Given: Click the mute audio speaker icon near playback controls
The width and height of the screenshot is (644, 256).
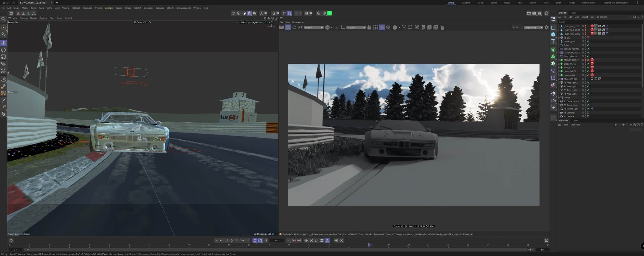Looking at the screenshot, I should 265,240.
